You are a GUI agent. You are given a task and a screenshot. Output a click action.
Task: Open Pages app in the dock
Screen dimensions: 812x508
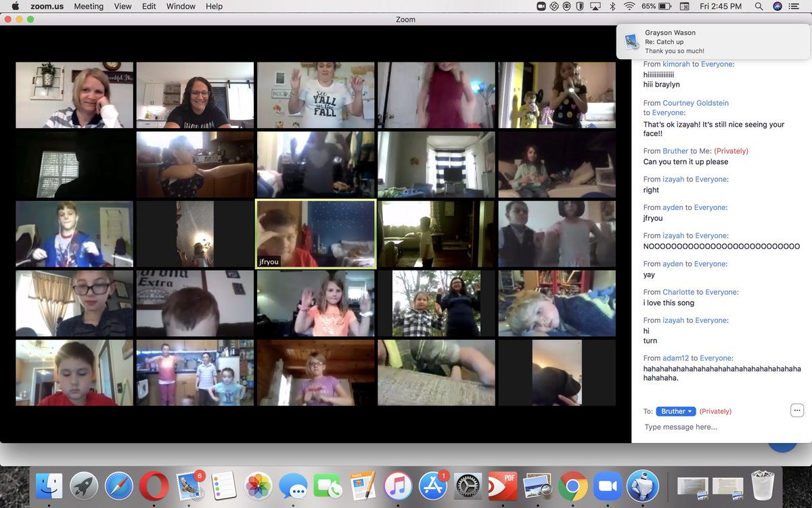[363, 486]
